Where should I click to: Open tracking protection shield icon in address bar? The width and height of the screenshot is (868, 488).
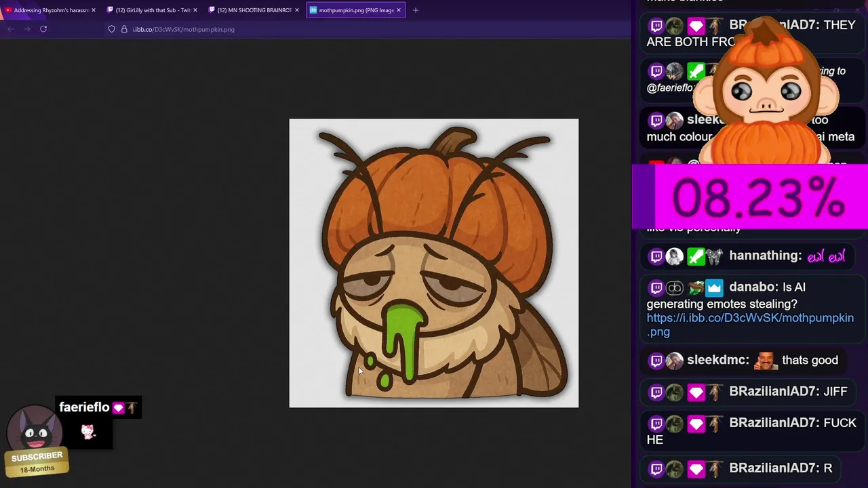(x=112, y=29)
